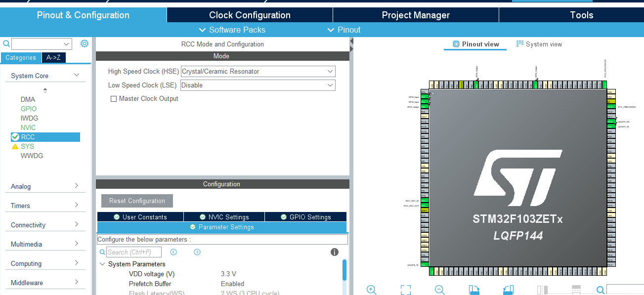Image resolution: width=644 pixels, height=295 pixels.
Task: Click the category search magnifier icon
Action: [6, 43]
